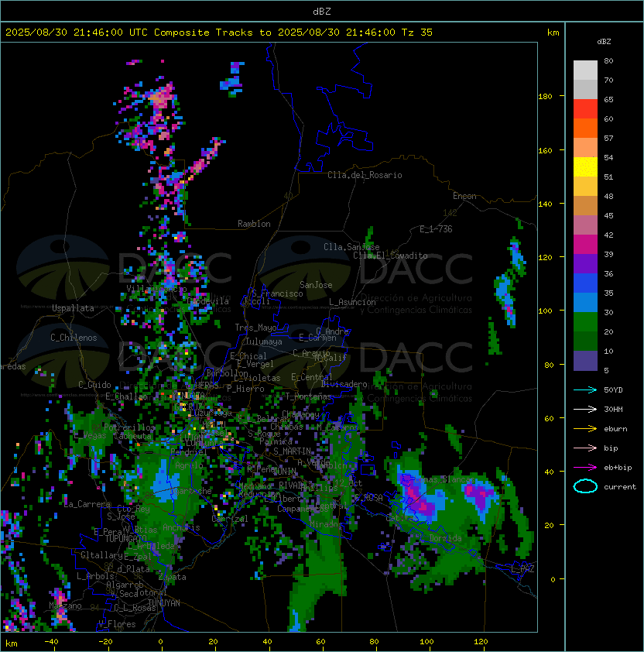This screenshot has height=652, width=644.
Task: Click the 120 km tick on horizontal axis
Action: 481,642
